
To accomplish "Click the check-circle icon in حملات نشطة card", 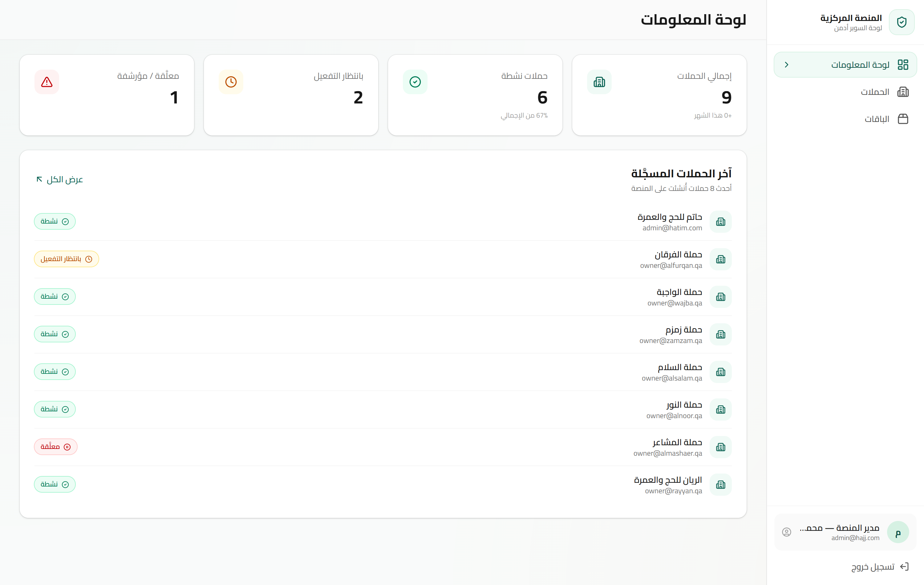I will [x=415, y=82].
